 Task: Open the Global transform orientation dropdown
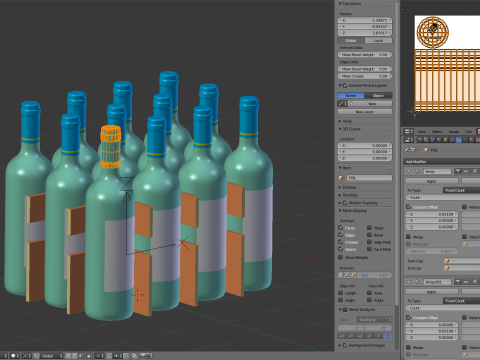tap(48, 356)
